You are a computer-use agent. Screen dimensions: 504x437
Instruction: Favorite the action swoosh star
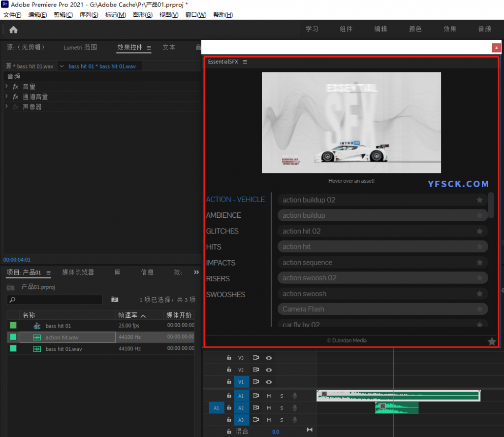479,294
